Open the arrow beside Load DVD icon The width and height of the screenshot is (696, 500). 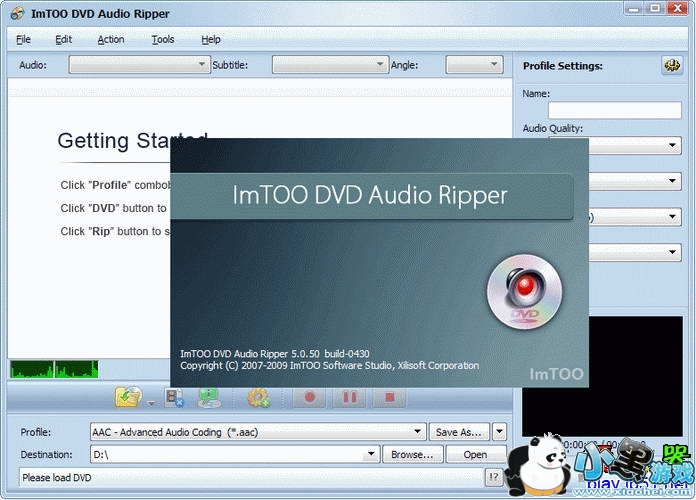(151, 403)
